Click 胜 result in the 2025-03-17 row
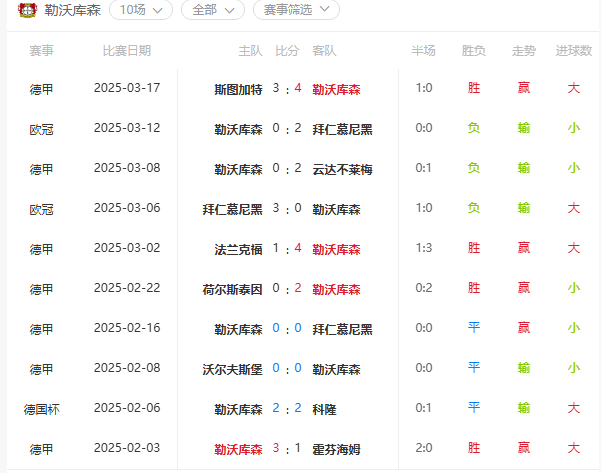The image size is (602, 473). point(474,88)
